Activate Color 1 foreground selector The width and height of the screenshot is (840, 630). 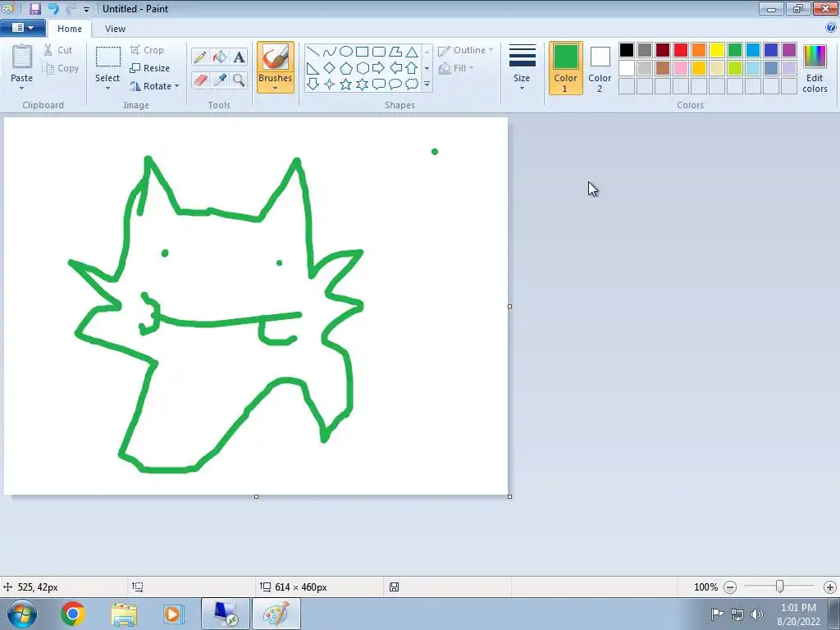pos(566,68)
